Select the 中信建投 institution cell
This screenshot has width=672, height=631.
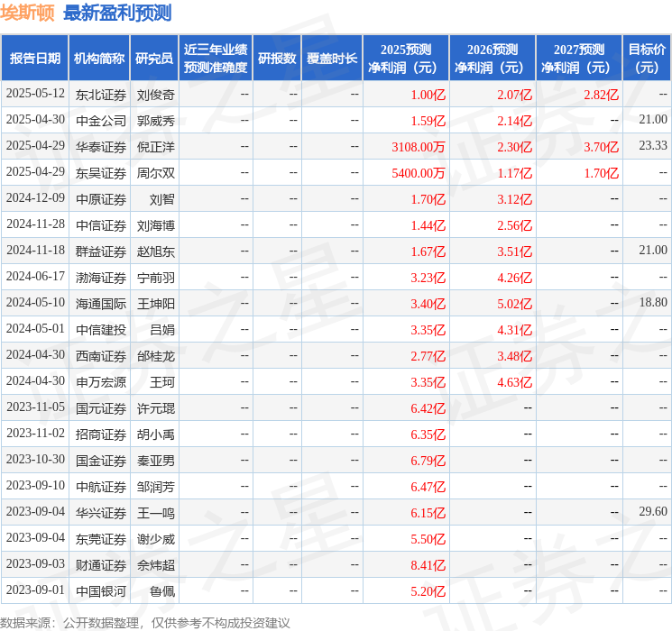[x=101, y=330]
